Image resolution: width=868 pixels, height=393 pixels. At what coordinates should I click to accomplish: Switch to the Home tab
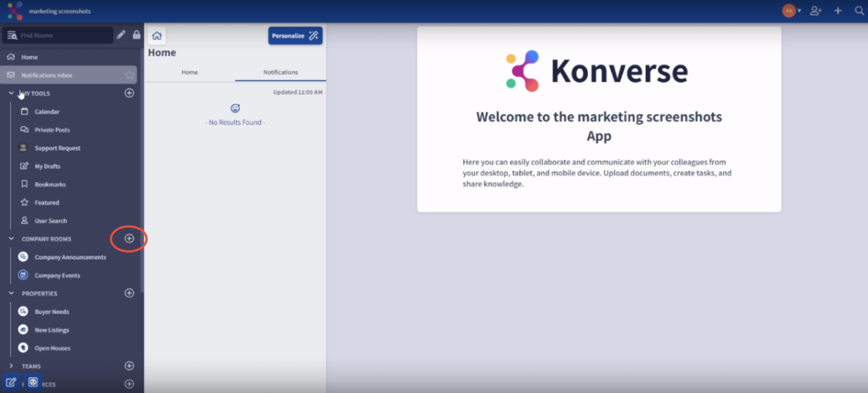click(x=190, y=72)
